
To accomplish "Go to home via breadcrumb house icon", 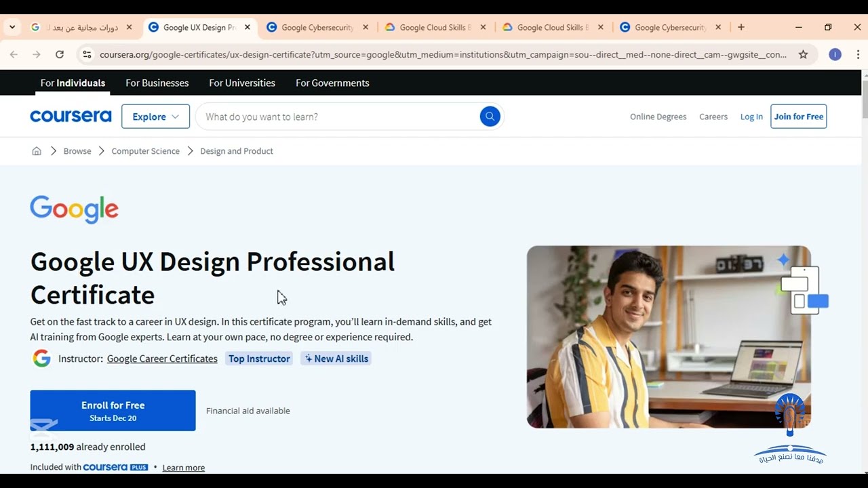I will click(37, 151).
